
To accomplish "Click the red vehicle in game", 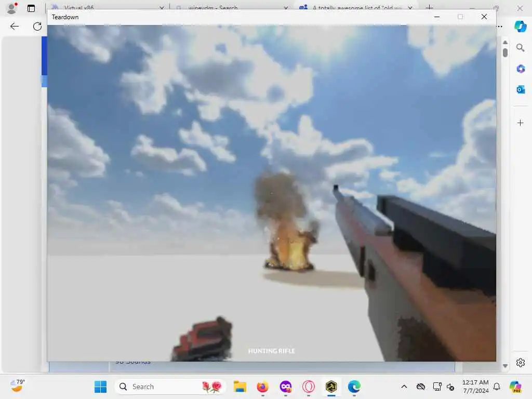I will pyautogui.click(x=203, y=339).
